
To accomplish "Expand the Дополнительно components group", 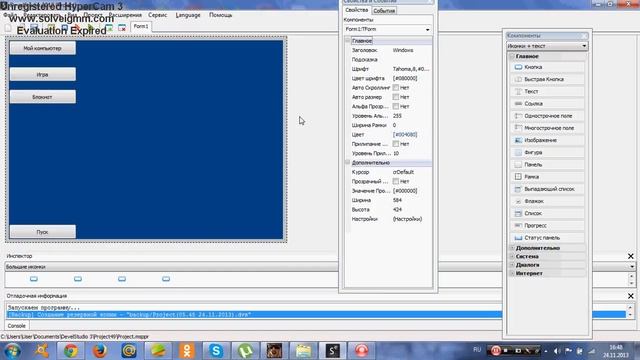I will pyautogui.click(x=512, y=248).
